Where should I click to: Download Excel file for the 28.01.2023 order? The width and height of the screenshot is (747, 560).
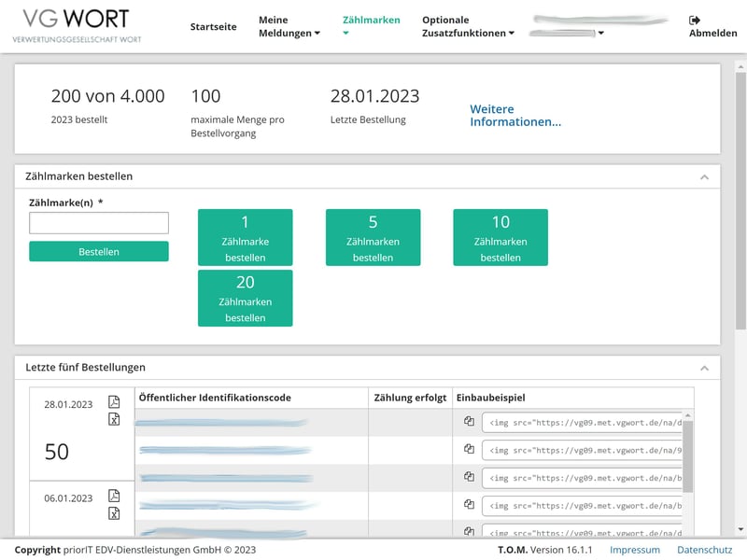click(114, 419)
